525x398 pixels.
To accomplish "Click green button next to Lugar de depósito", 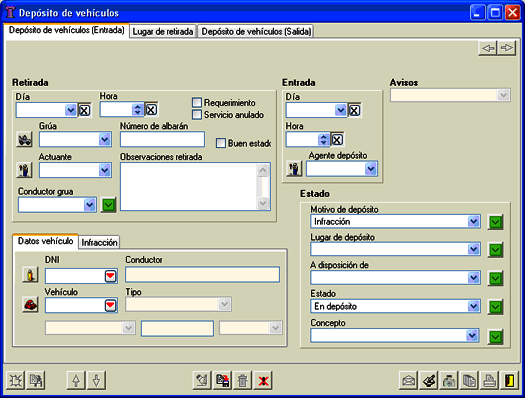I will point(496,250).
